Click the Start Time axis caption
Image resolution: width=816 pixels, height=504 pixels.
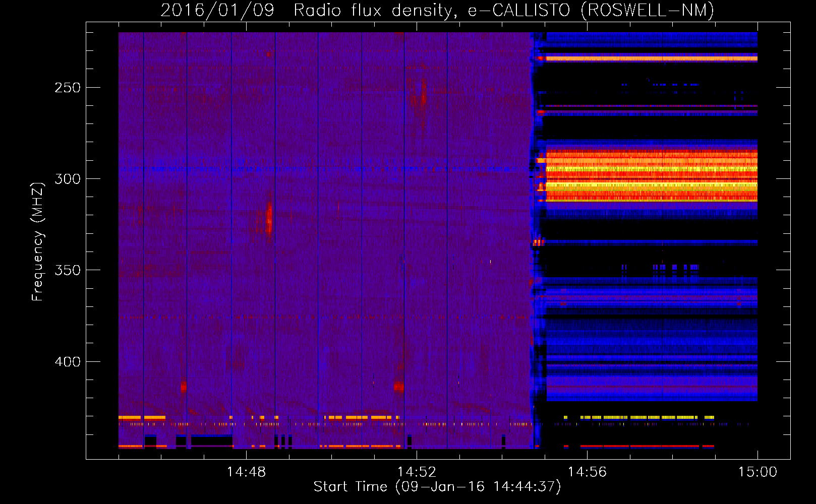coord(437,487)
